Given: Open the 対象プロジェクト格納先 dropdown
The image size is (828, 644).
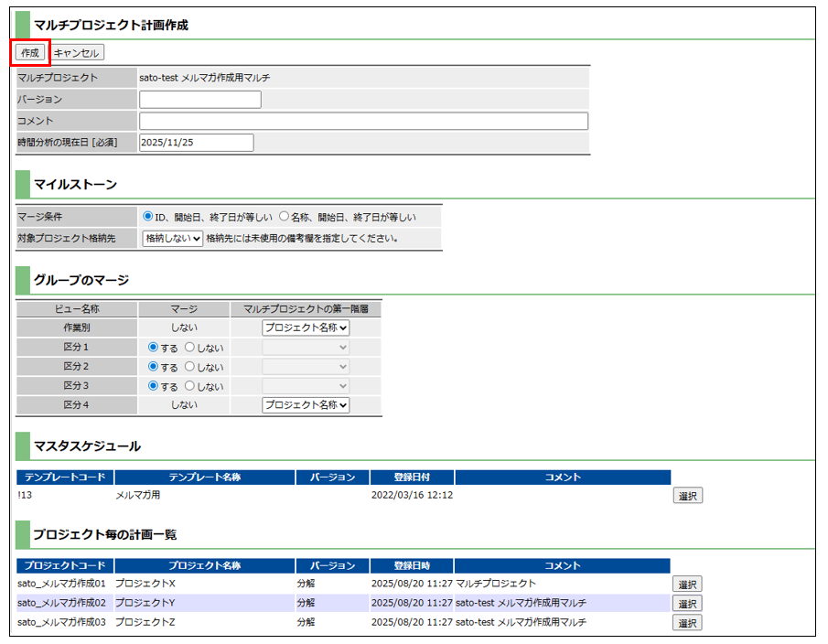Looking at the screenshot, I should pos(173,239).
